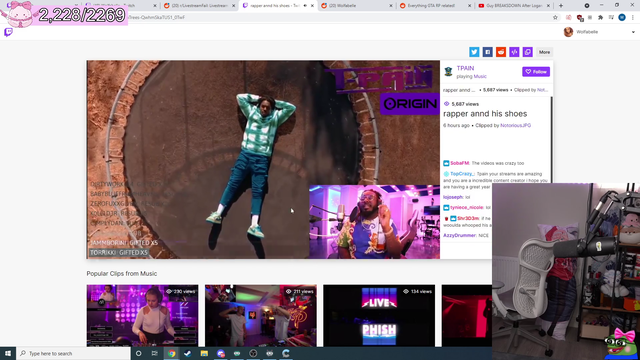Screen dimensions: 640x360
Task: Open the TPAIN channel name link
Action: pyautogui.click(x=465, y=68)
